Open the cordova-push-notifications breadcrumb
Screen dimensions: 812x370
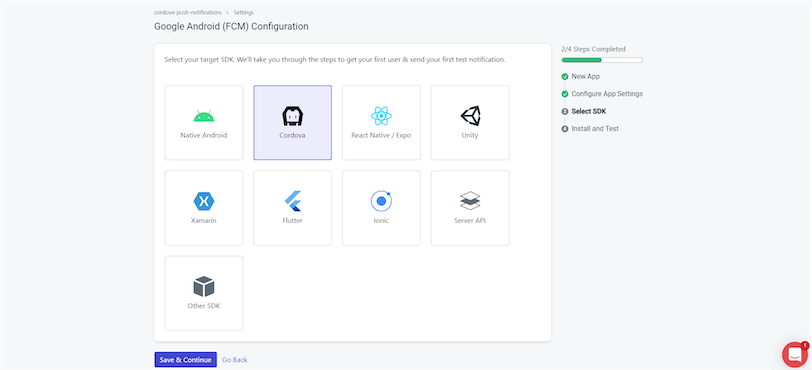pos(187,12)
